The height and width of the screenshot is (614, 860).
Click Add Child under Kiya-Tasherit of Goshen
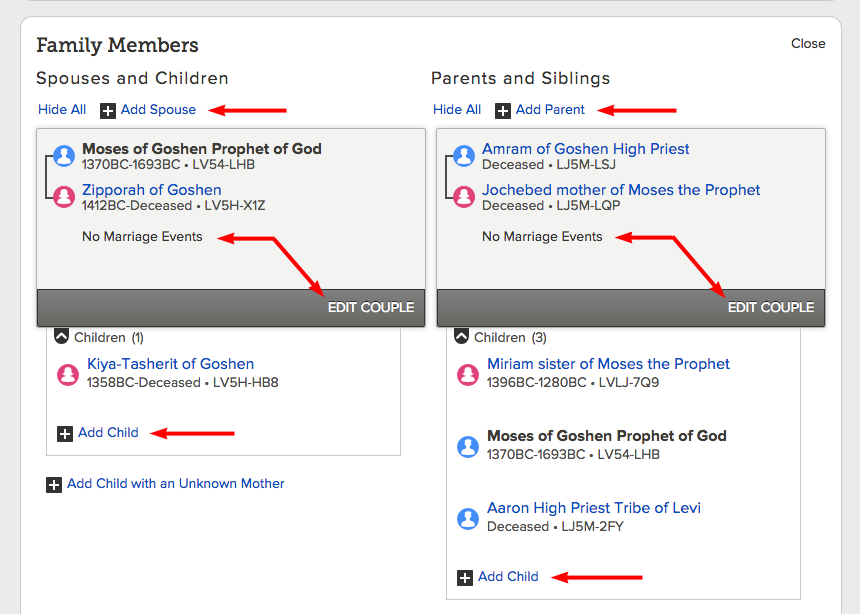click(x=108, y=432)
